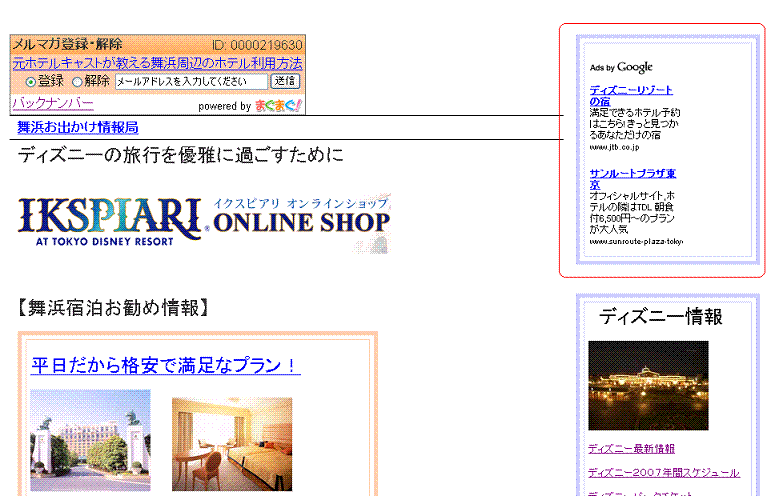Click the 送信 submit button
The height and width of the screenshot is (496, 767).
(285, 81)
